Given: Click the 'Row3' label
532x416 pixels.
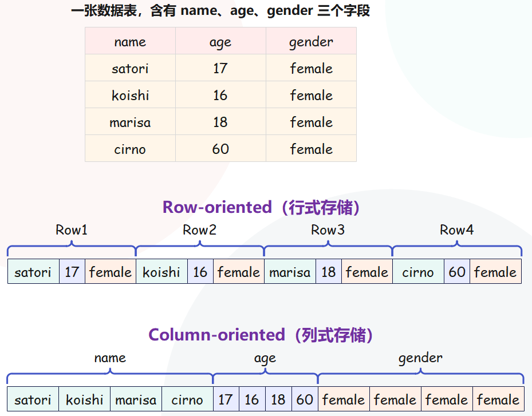Looking at the screenshot, I should click(328, 230).
